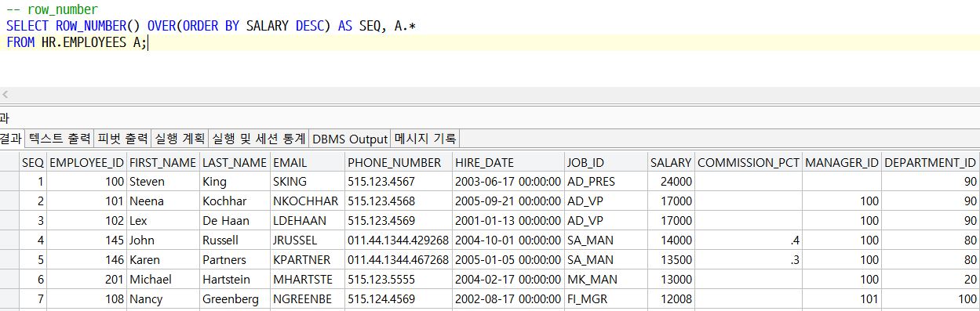Image resolution: width=980 pixels, height=311 pixels.
Task: Select the 실행 계획 tab
Action: [180, 139]
